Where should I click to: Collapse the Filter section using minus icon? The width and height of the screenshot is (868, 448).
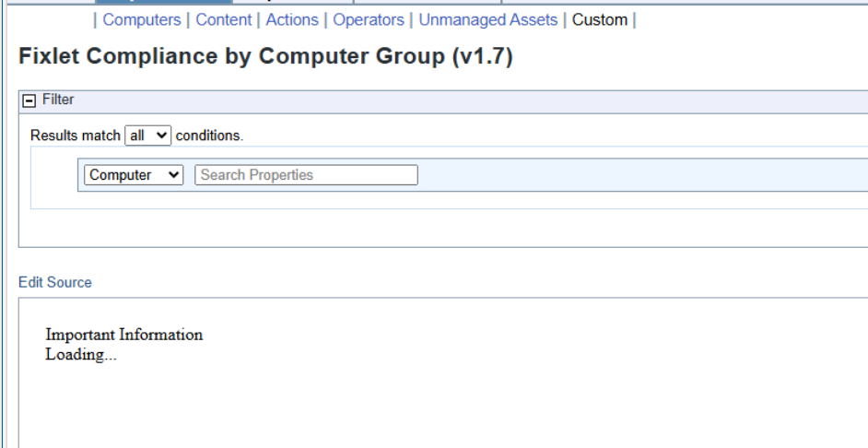click(29, 99)
